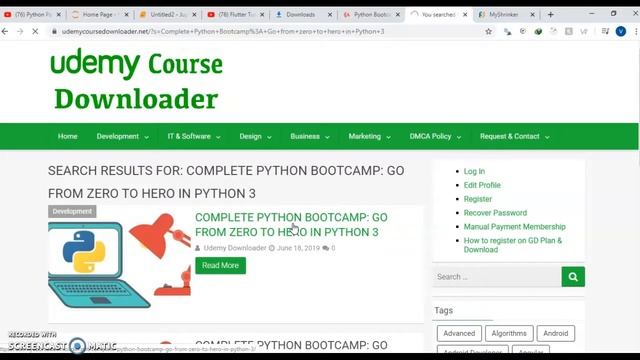This screenshot has height=360, width=640.
Task: Click the site lock icon in address bar
Action: click(x=54, y=31)
